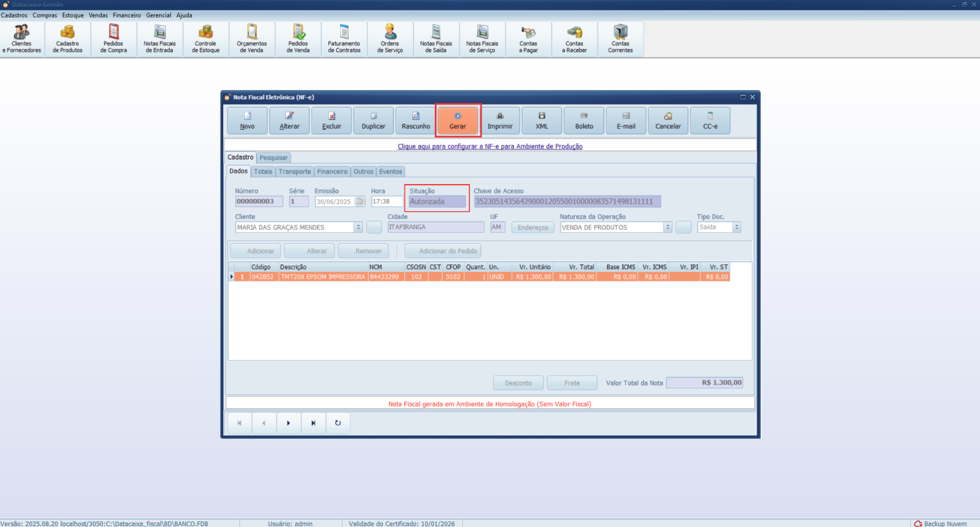Open Ordens de Serviço toolbar icon
This screenshot has width=980, height=527.
[390, 39]
